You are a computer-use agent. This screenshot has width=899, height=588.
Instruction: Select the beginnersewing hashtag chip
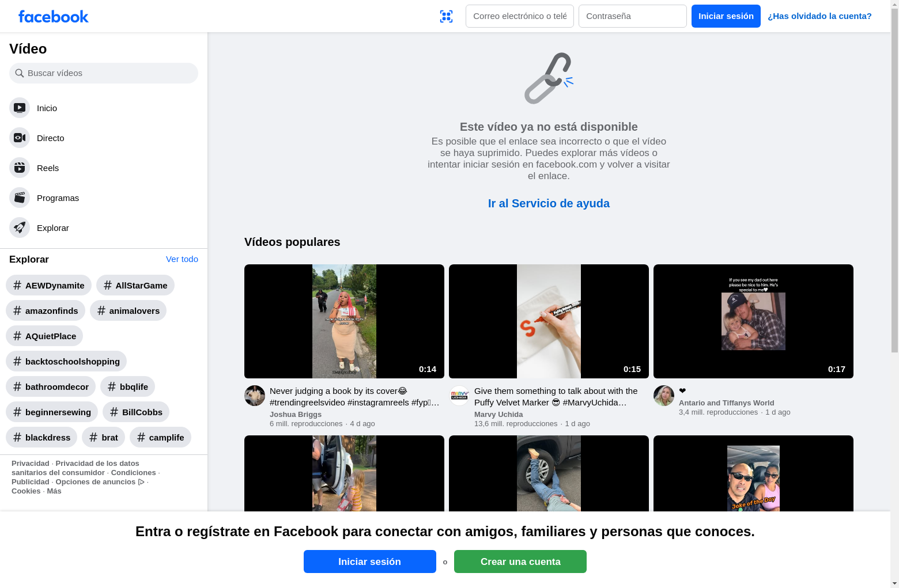click(52, 412)
